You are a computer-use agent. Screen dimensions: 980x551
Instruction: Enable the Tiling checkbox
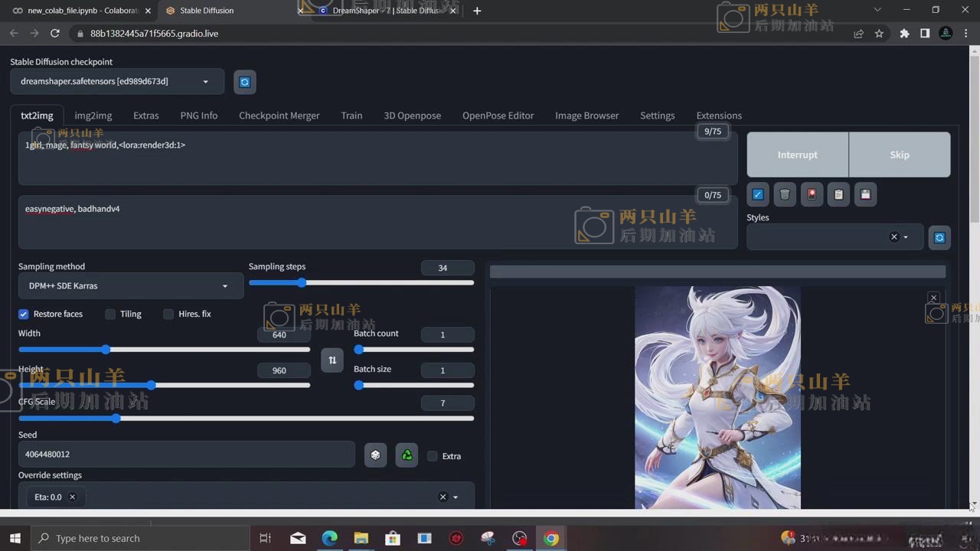110,314
